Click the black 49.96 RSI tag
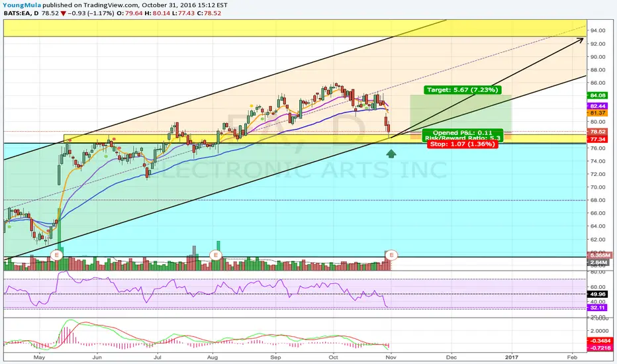Screen dimensions: 617x364 597,295
